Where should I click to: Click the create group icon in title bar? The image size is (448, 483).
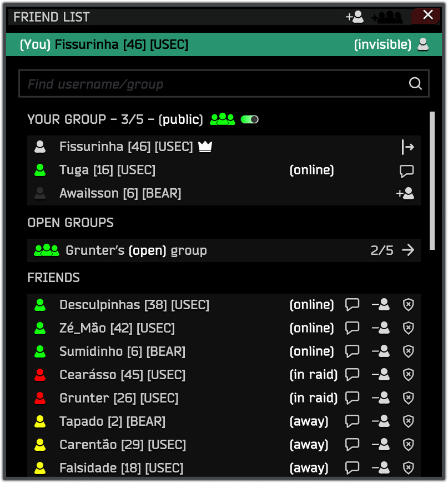(x=386, y=17)
